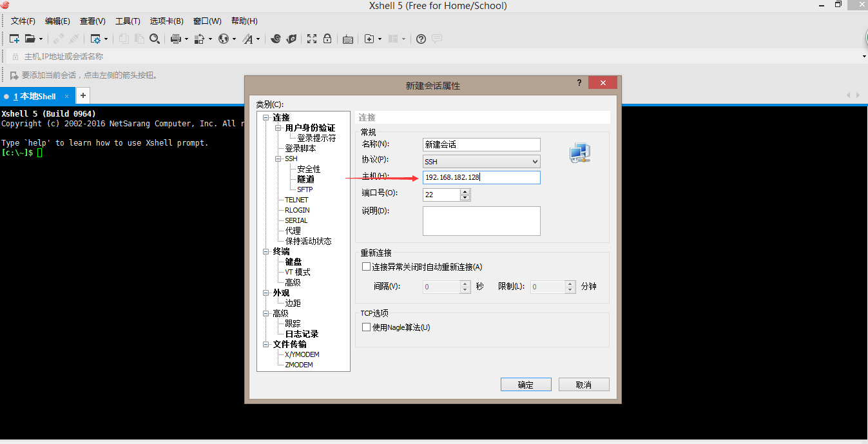
Task: Collapse the SSH tree node expander
Action: click(x=278, y=159)
